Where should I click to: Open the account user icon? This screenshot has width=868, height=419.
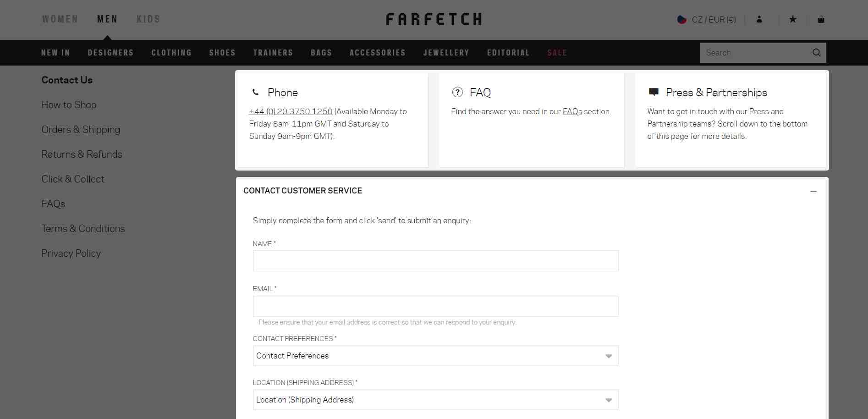(759, 19)
